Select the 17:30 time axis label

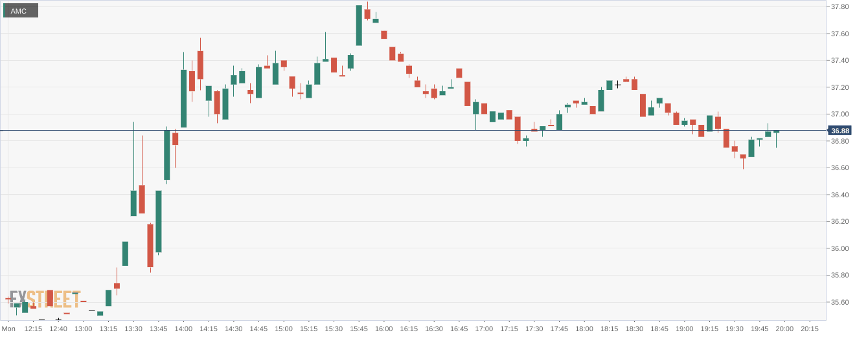click(x=534, y=329)
